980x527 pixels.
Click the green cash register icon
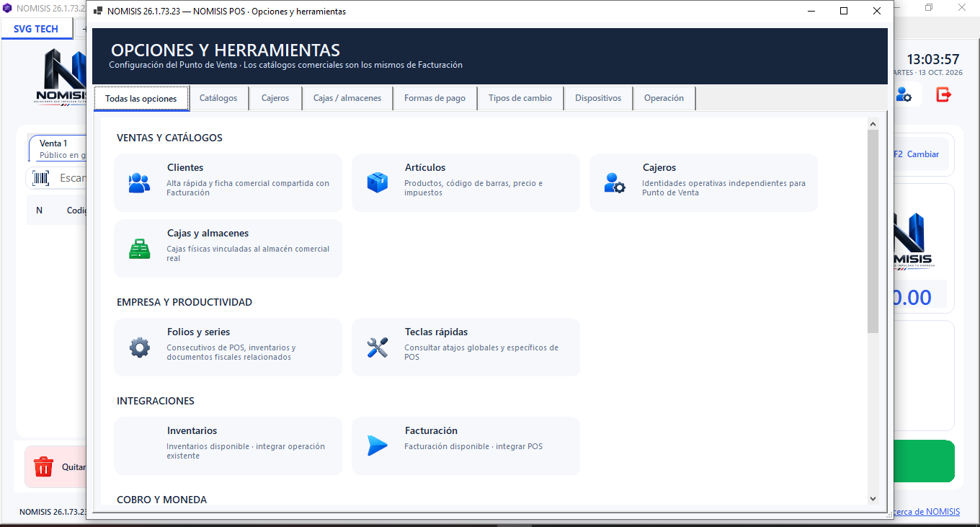pos(139,249)
